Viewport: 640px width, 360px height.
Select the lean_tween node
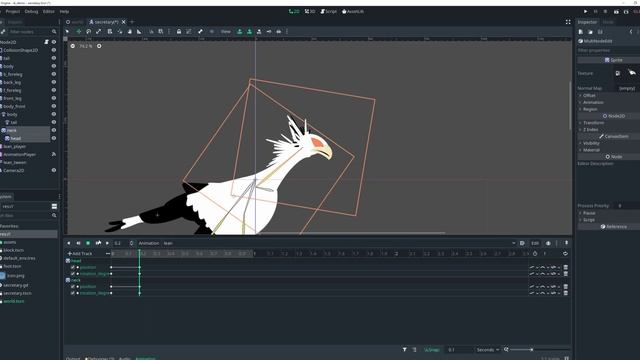point(15,162)
